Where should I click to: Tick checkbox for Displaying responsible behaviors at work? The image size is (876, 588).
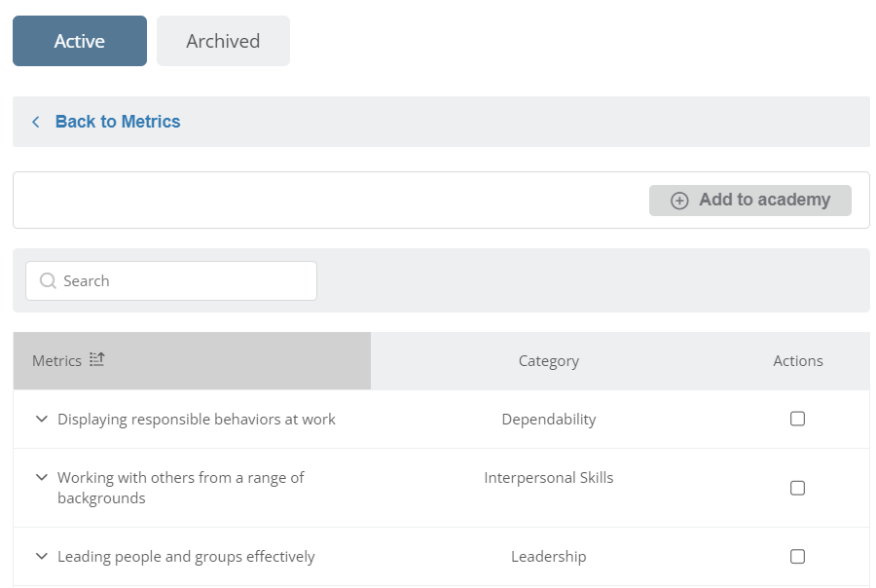pyautogui.click(x=798, y=419)
